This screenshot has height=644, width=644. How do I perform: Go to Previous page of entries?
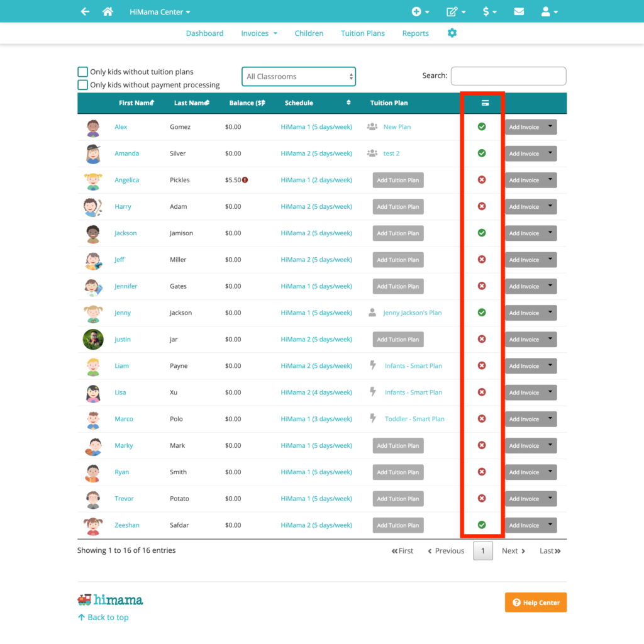coord(446,551)
